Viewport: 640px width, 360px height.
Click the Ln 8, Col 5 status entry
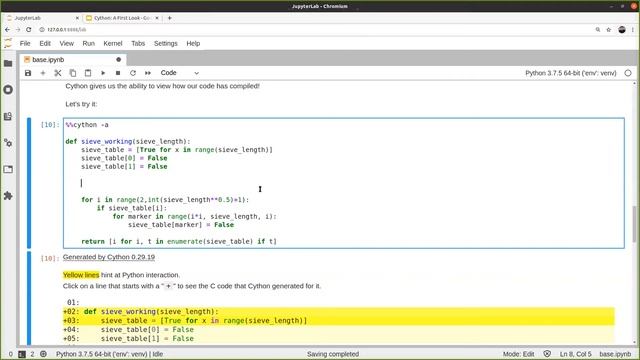[576, 354]
